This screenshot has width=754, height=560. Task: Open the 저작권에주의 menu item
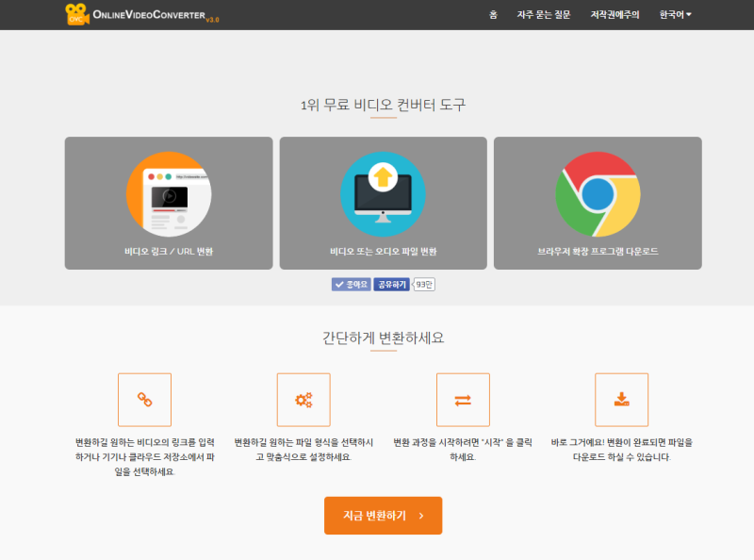click(x=615, y=15)
